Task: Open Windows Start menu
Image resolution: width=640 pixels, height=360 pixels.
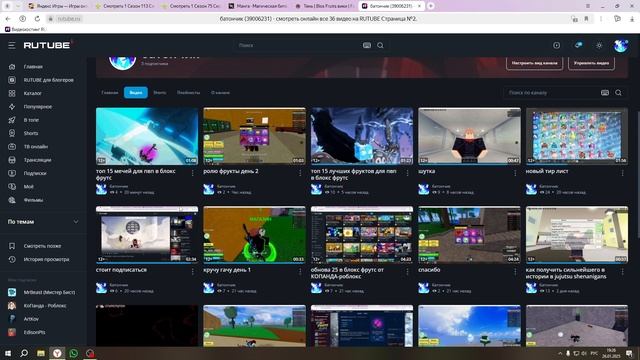Action: pos(7,353)
